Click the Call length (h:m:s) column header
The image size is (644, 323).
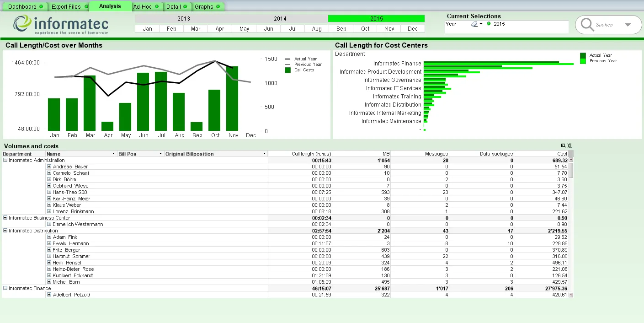pos(300,154)
